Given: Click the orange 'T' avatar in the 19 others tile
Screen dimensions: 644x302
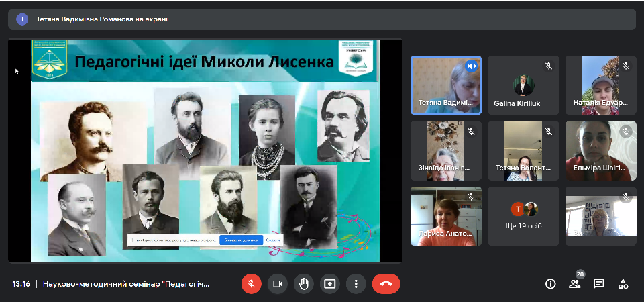Looking at the screenshot, I should click(x=517, y=209).
